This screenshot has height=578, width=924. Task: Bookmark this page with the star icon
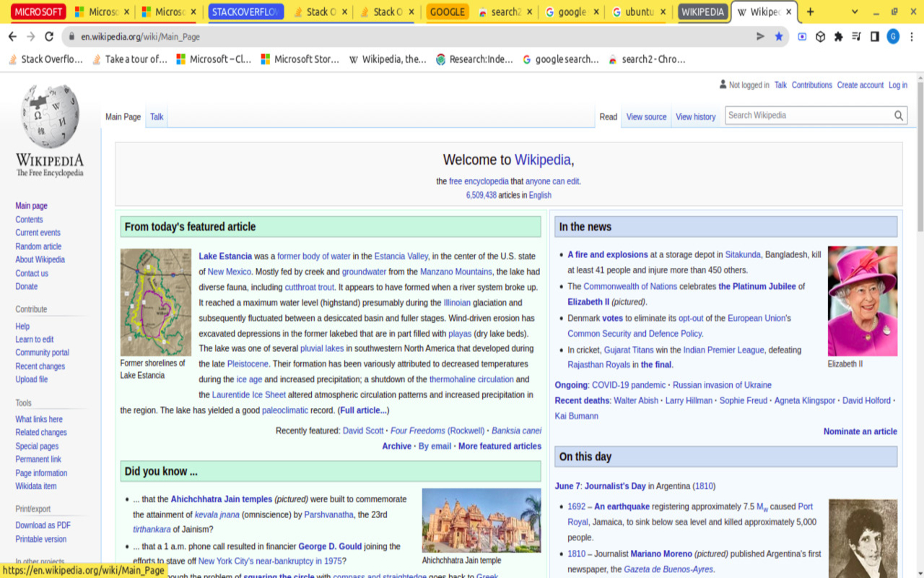780,35
